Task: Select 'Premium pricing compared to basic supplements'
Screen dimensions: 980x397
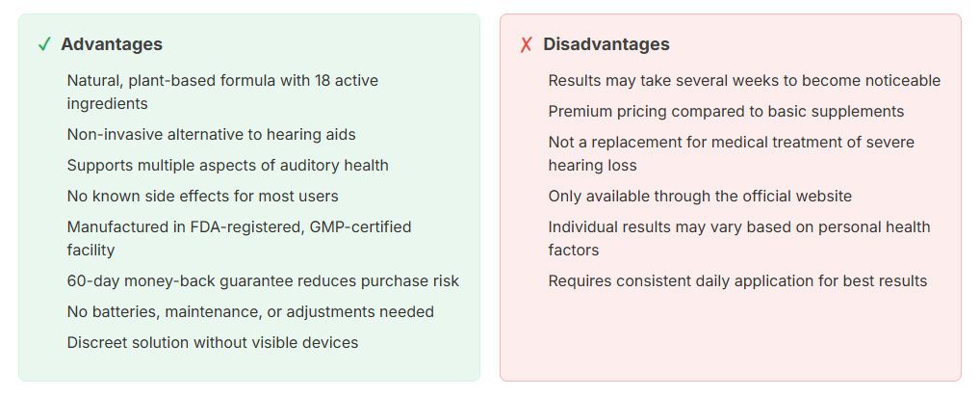Action: [726, 111]
